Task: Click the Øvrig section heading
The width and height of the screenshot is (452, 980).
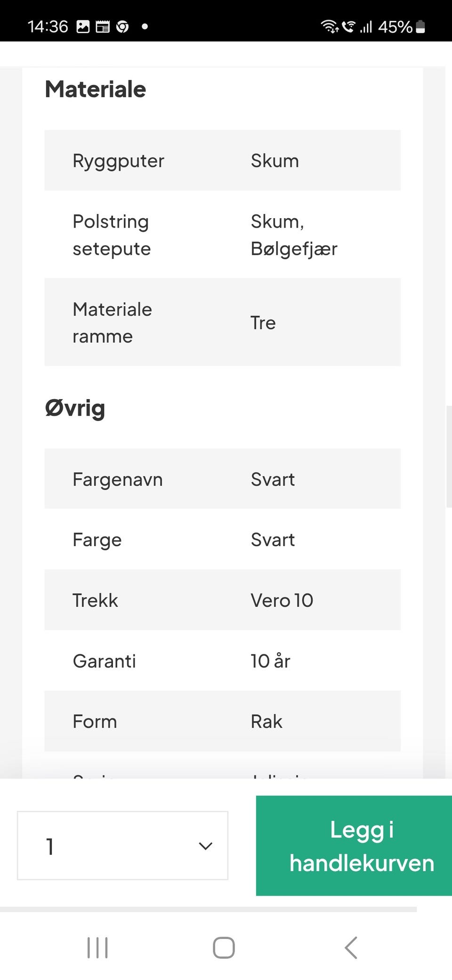Action: [x=75, y=408]
